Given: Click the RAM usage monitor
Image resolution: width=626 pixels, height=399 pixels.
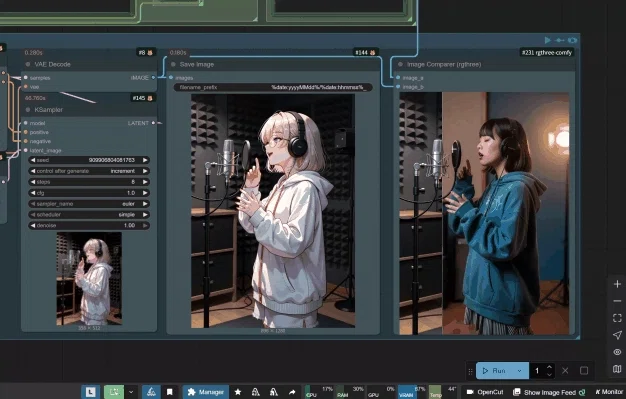Looking at the screenshot, I should tap(350, 392).
